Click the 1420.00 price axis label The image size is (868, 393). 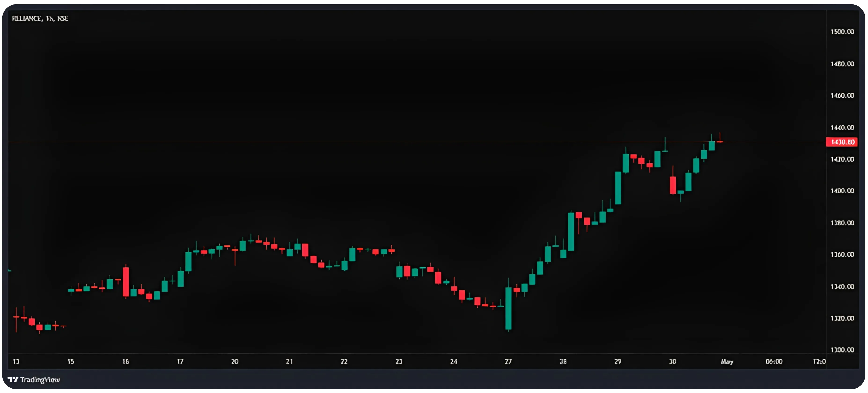(x=842, y=159)
